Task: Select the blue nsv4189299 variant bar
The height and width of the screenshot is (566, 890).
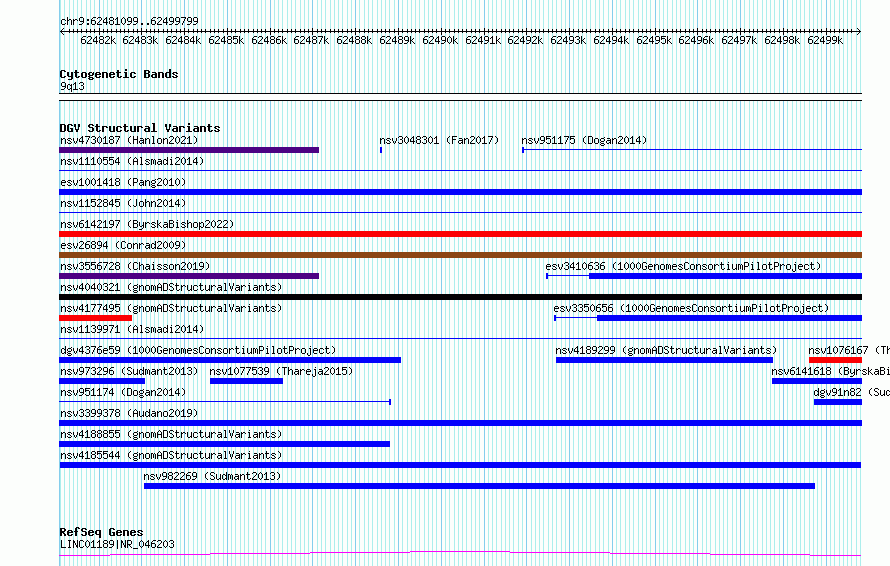Action: [x=664, y=360]
